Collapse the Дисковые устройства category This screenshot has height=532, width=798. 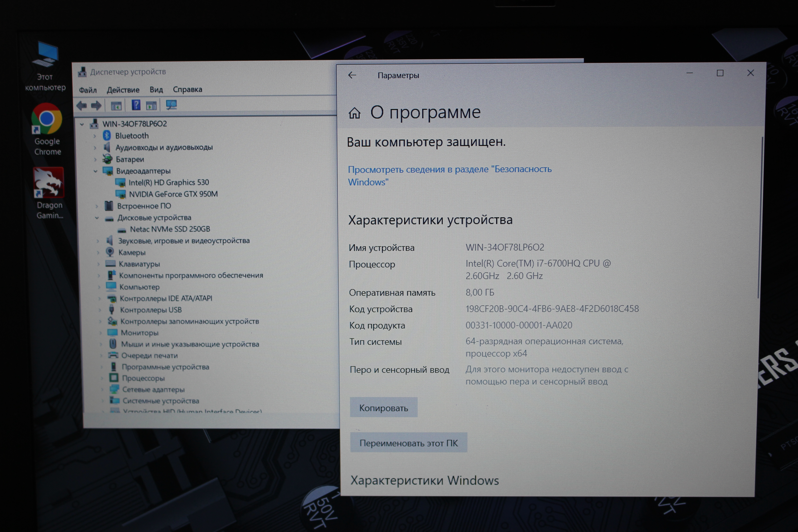97,218
